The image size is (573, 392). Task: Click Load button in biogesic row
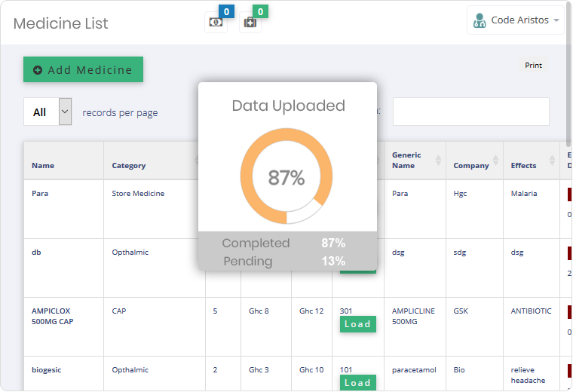[x=358, y=382]
